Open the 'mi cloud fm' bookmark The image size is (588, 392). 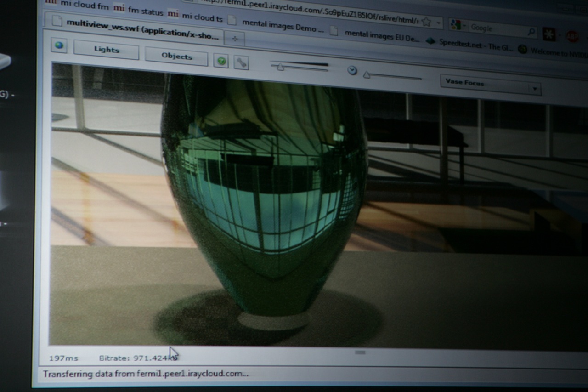click(x=78, y=5)
